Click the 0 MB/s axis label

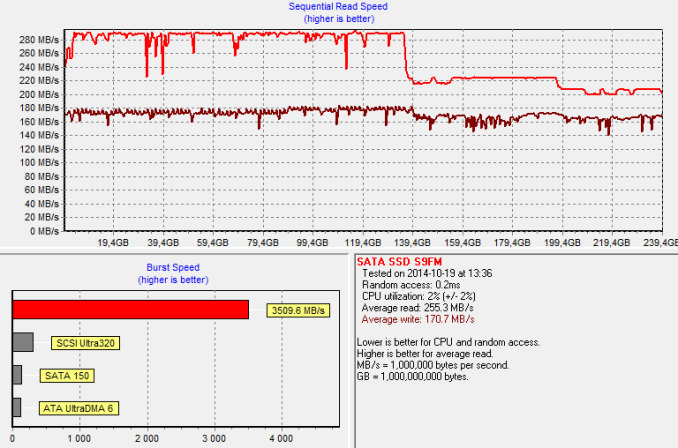pos(44,231)
